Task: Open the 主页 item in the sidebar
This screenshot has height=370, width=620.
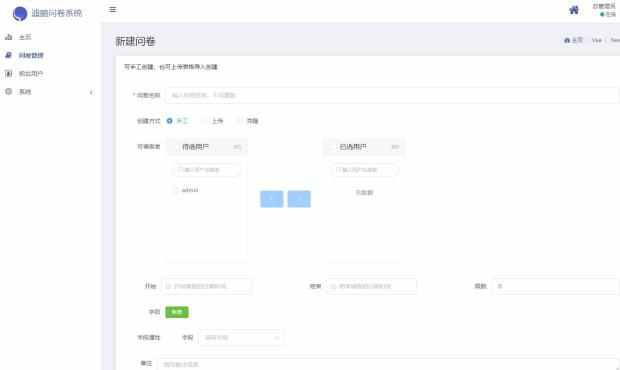Action: pos(50,37)
